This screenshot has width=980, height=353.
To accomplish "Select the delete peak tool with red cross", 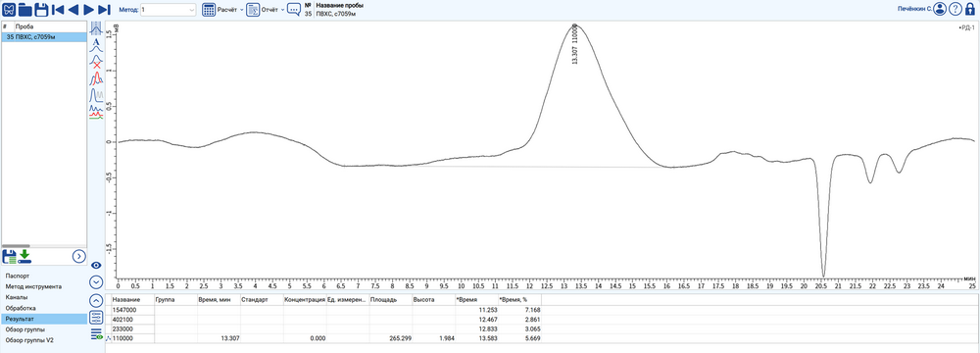I will click(x=96, y=61).
